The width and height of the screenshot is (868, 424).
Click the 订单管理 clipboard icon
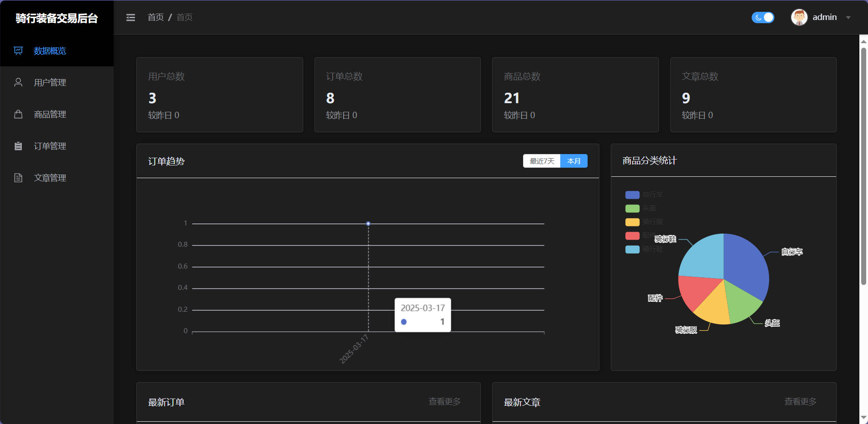[x=18, y=146]
